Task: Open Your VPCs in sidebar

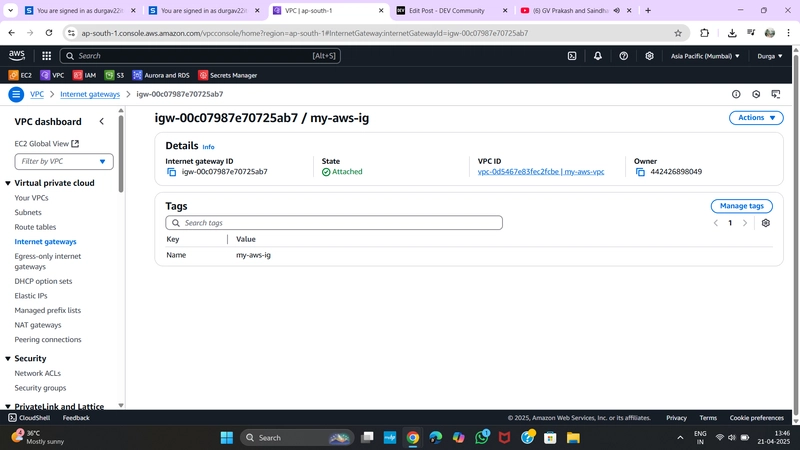Action: point(32,198)
